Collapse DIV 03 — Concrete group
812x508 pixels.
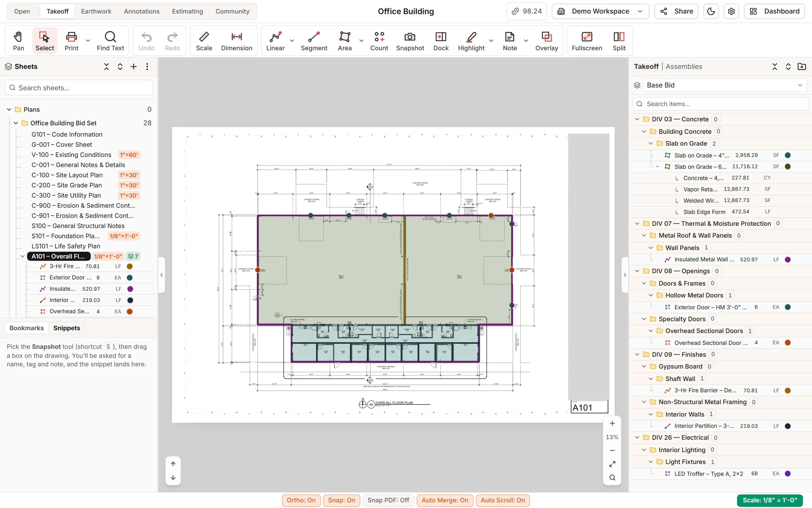pos(637,119)
